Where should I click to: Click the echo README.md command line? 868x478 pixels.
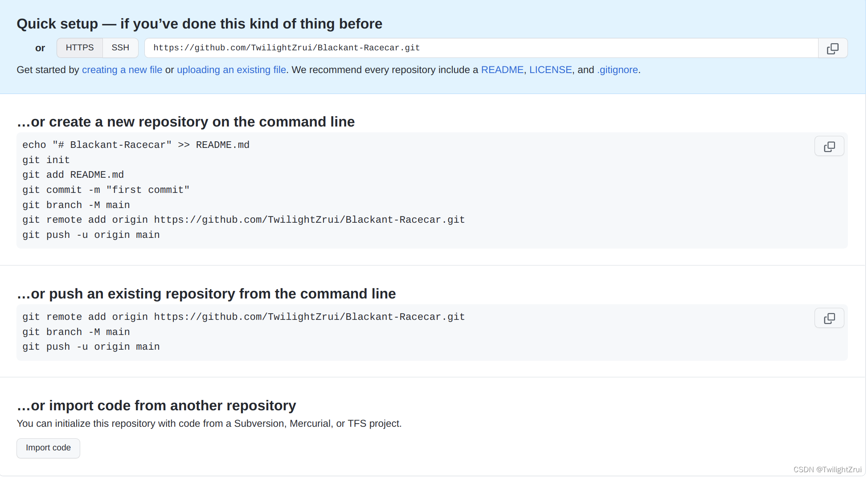[136, 145]
